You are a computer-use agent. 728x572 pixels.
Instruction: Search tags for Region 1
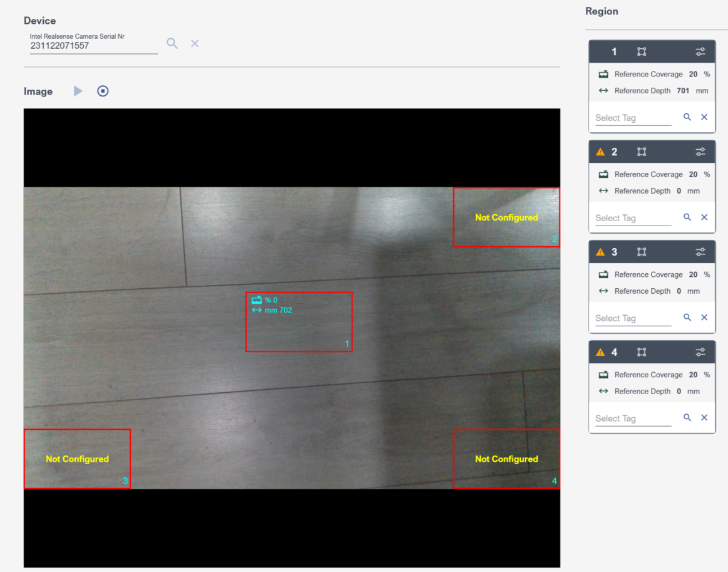click(687, 117)
